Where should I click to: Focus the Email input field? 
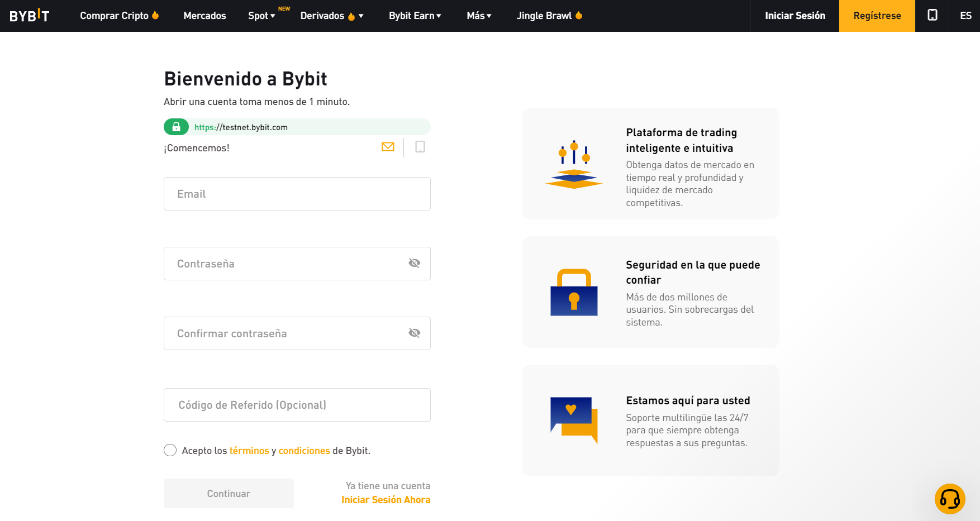pyautogui.click(x=297, y=194)
